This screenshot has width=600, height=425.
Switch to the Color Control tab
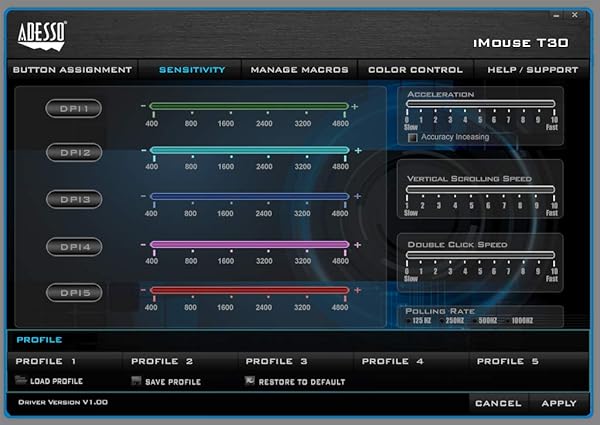point(415,70)
